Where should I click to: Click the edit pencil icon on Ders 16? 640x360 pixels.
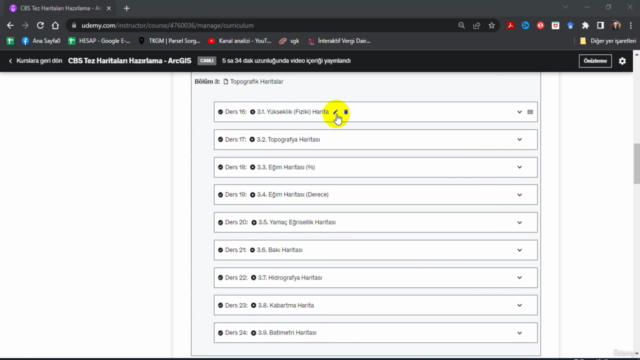click(x=336, y=112)
